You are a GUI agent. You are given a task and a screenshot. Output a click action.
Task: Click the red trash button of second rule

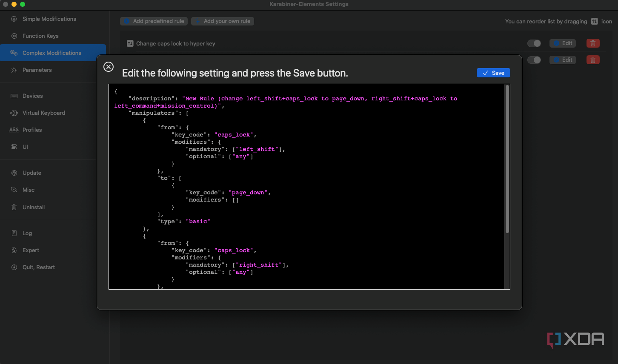click(593, 60)
